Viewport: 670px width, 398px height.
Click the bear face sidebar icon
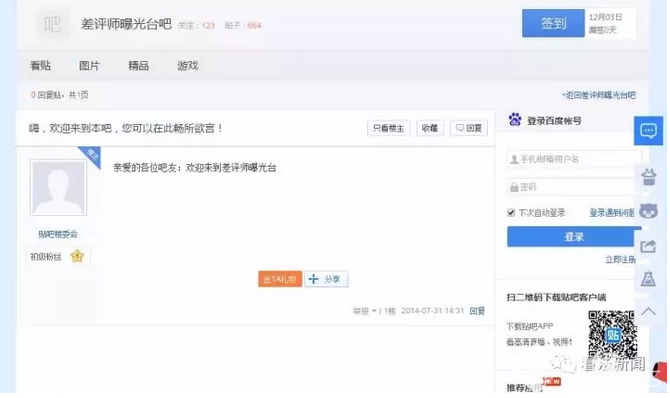pyautogui.click(x=649, y=211)
